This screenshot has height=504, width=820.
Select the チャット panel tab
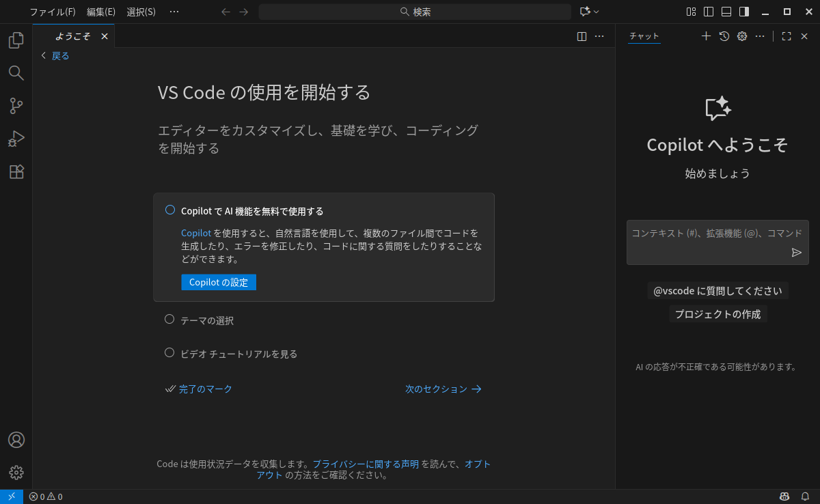(x=644, y=36)
